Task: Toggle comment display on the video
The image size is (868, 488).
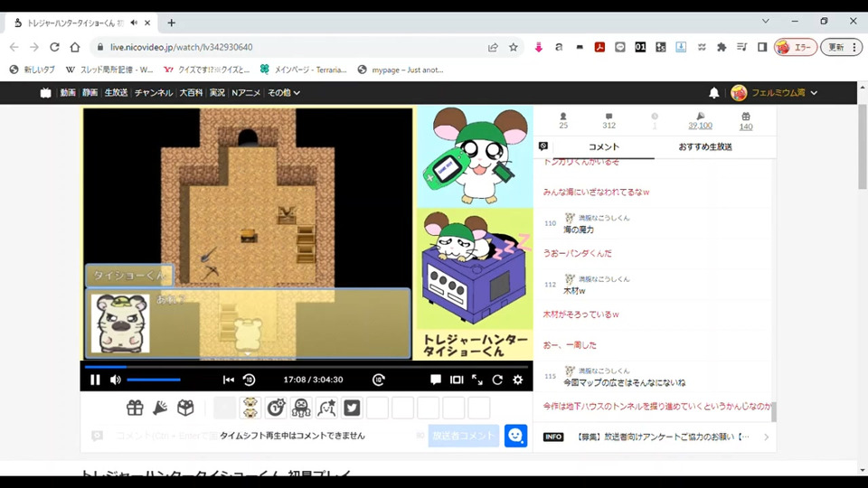Action: [x=436, y=380]
